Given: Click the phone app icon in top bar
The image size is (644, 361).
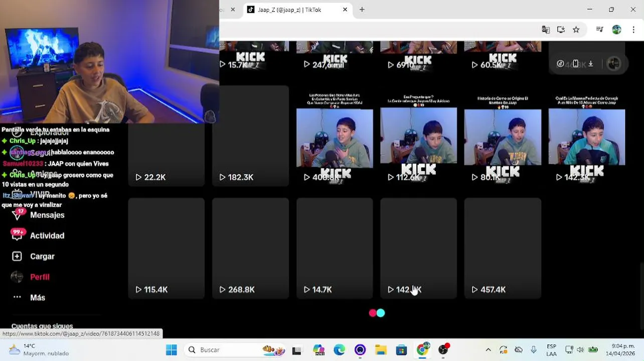Looking at the screenshot, I should point(576,64).
